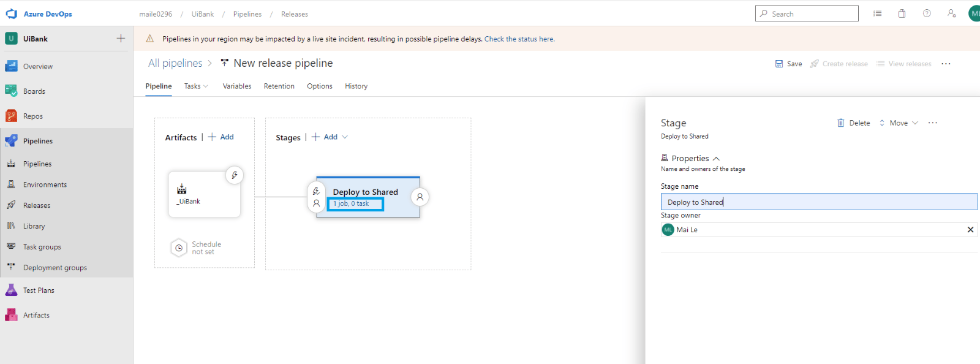Screen dimensions: 980x364
Task: Open the Artifacts hub icon in sidebar
Action: click(x=11, y=315)
